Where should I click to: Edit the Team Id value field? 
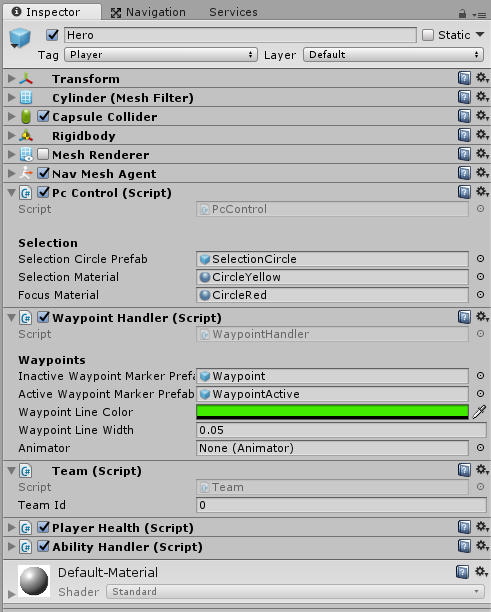[x=341, y=505]
